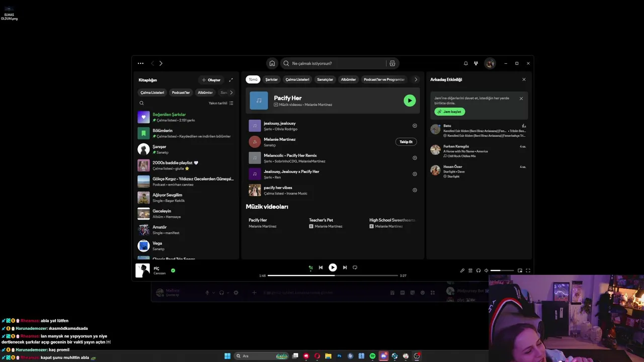Adjust the volume slider
644x362 pixels.
click(502, 270)
